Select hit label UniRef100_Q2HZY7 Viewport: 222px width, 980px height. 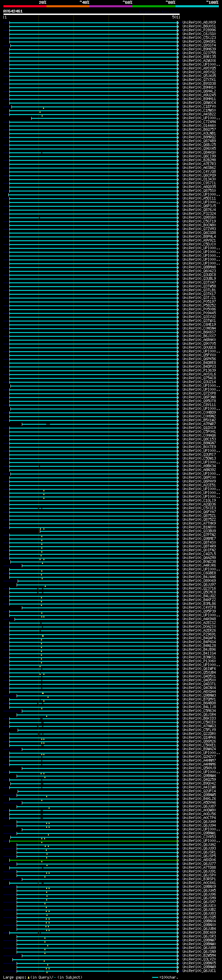tap(199, 757)
